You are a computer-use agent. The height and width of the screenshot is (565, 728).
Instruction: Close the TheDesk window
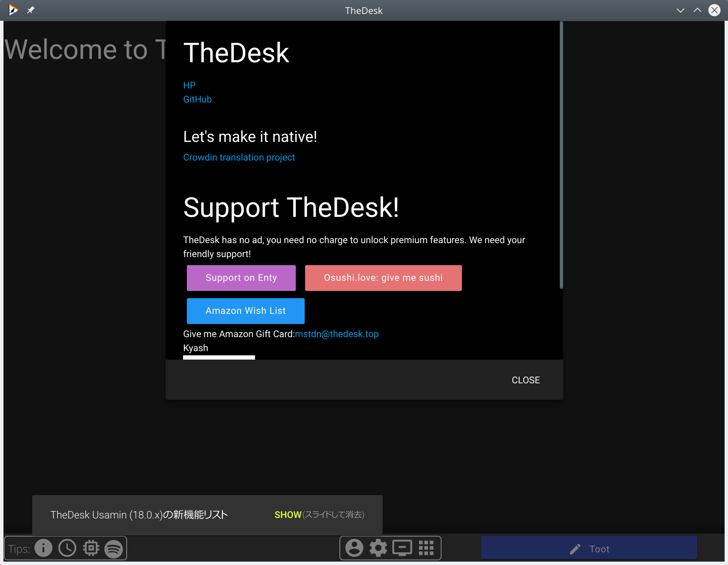[x=714, y=10]
